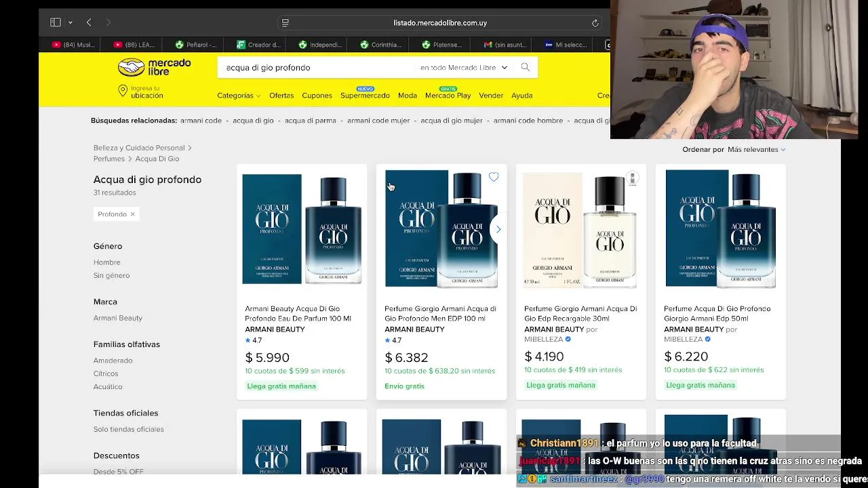The height and width of the screenshot is (488, 868).
Task: Open the Ayuda menu item
Action: click(x=521, y=96)
